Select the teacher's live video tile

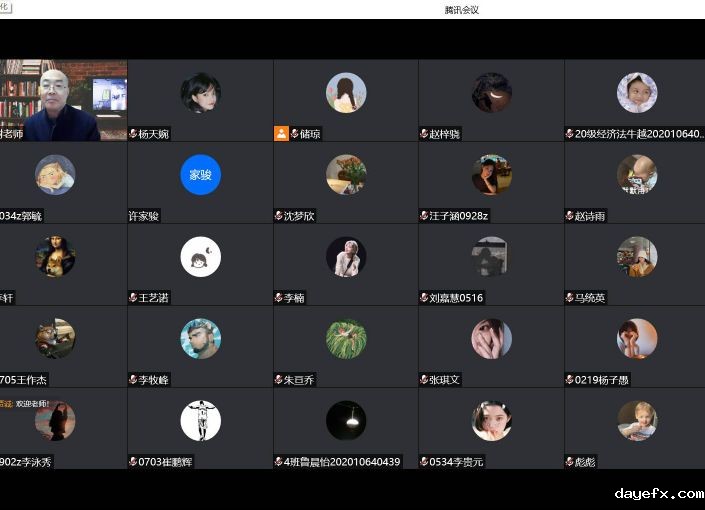point(63,100)
